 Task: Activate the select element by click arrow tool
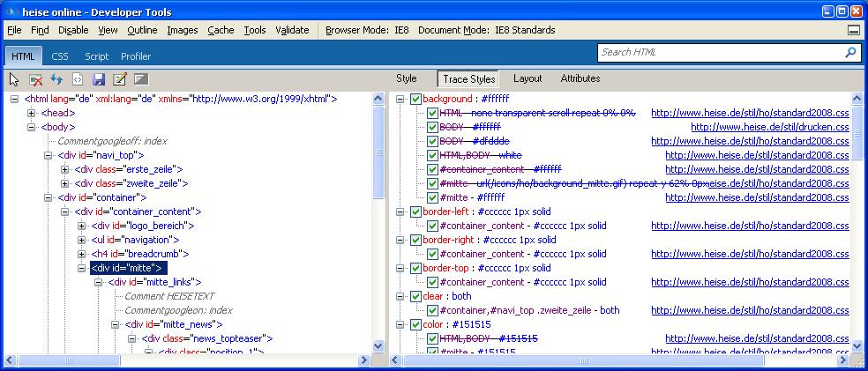click(14, 79)
